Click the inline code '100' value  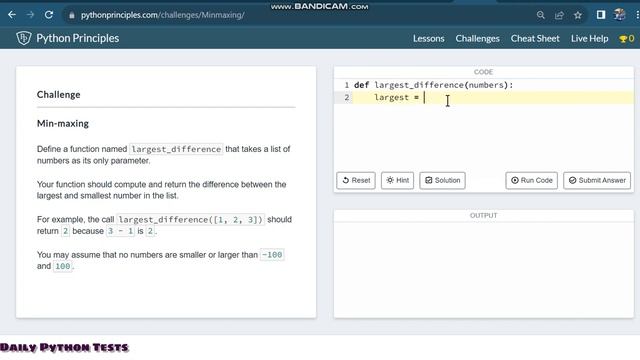point(62,266)
